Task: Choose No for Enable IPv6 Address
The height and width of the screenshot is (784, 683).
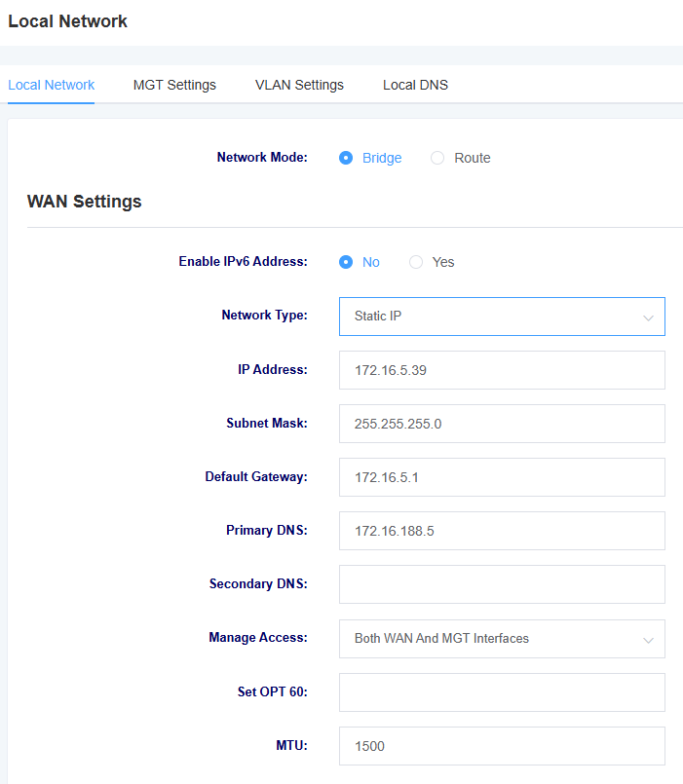Action: [346, 262]
